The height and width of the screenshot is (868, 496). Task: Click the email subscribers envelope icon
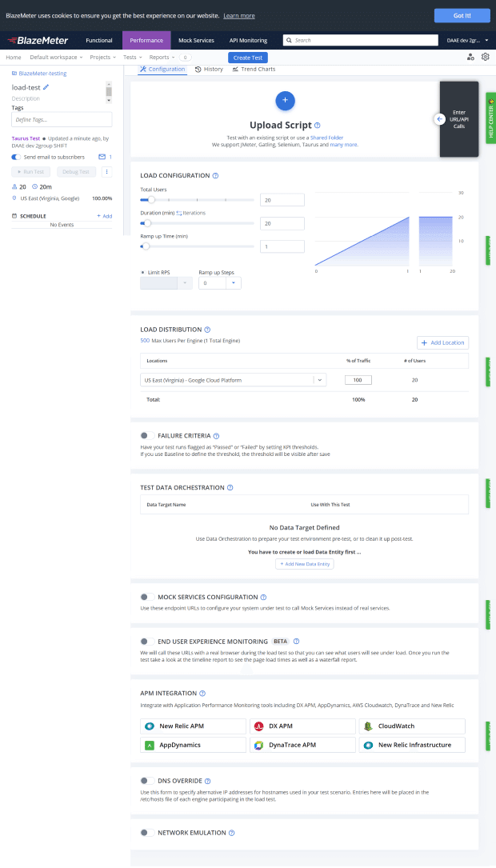102,157
